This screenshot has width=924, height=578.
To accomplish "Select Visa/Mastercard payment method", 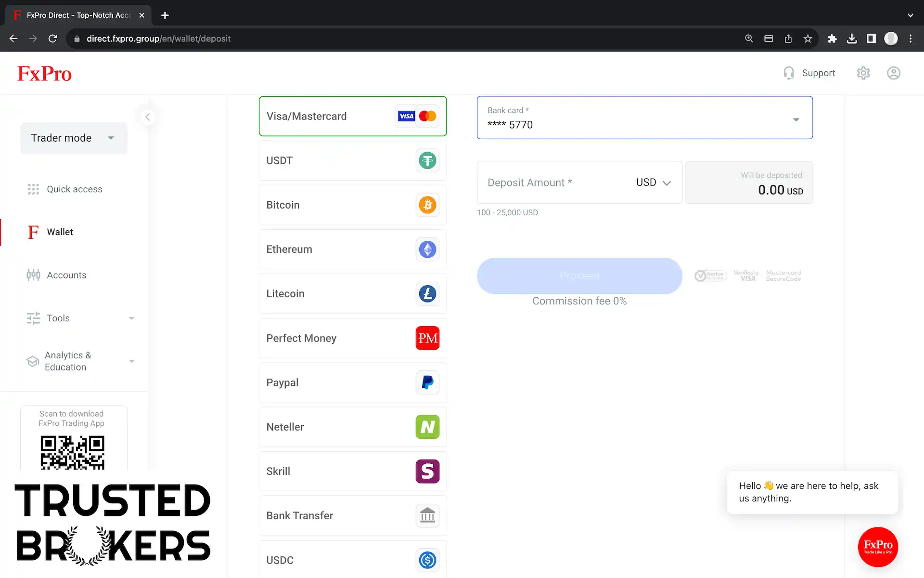I will [352, 116].
